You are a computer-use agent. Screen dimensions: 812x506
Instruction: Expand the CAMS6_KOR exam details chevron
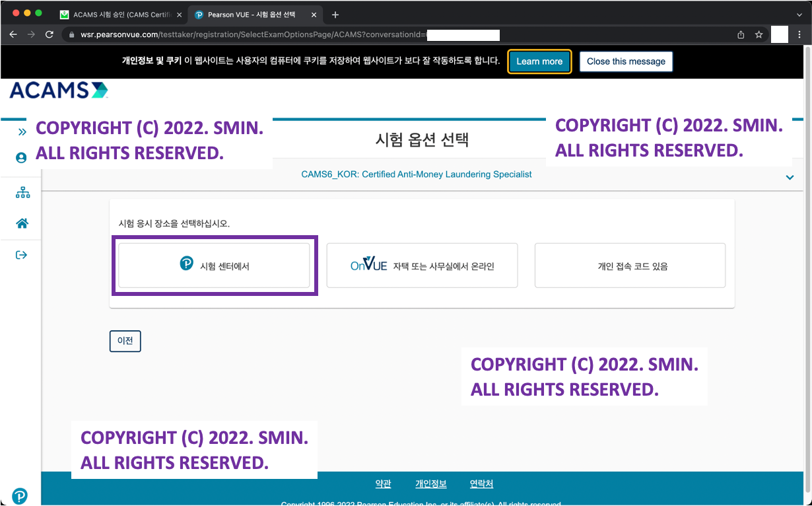pyautogui.click(x=790, y=177)
